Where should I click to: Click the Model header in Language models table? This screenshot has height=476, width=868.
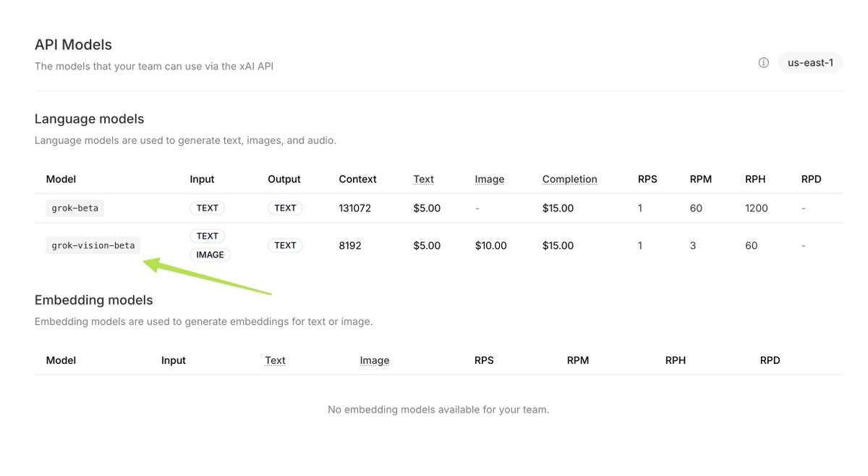[x=61, y=179]
